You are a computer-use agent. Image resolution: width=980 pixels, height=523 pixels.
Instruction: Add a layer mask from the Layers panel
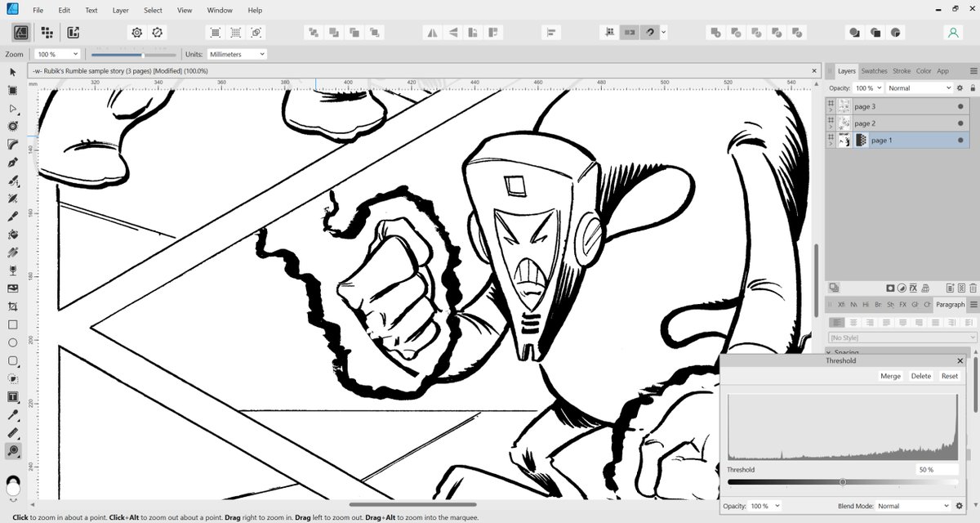[x=889, y=288]
